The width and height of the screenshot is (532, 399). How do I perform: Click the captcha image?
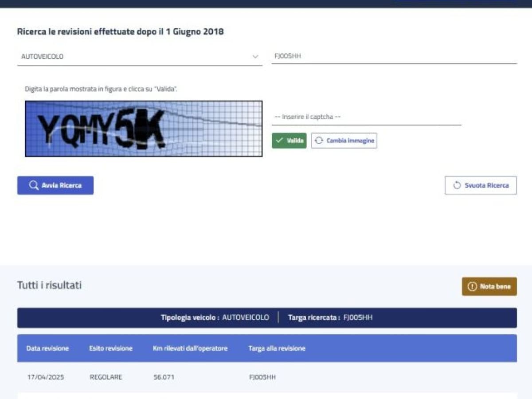(144, 129)
